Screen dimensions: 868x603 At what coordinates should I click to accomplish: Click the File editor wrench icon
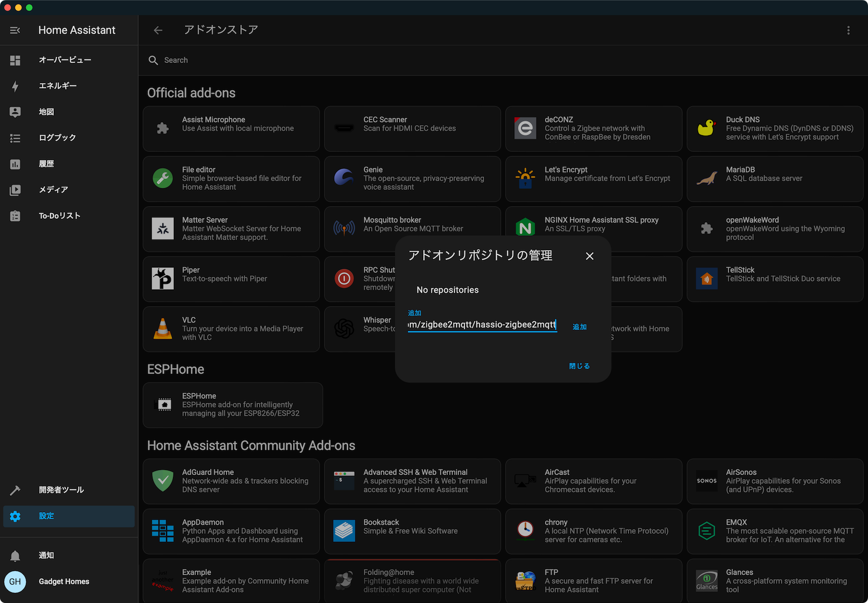[x=163, y=178]
